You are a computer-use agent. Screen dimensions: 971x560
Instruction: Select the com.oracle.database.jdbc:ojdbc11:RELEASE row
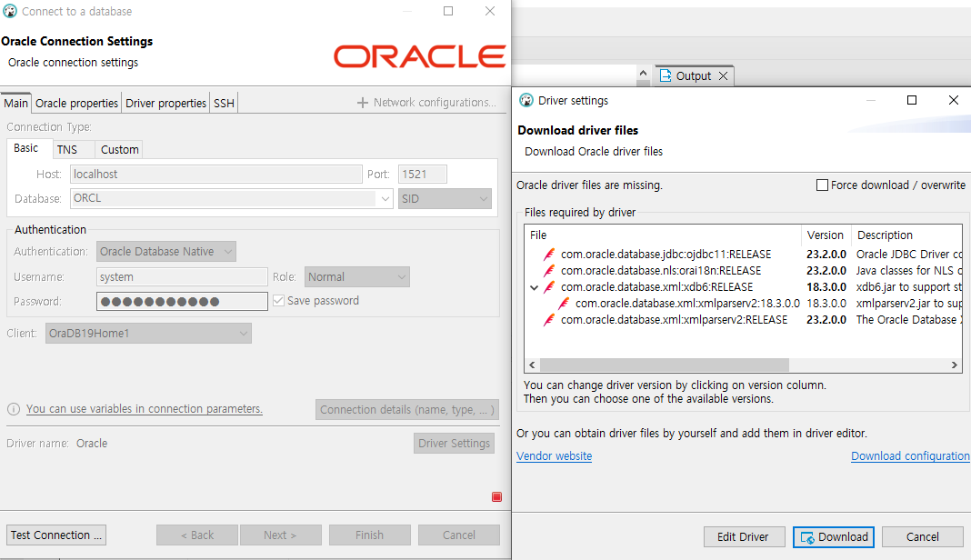coord(743,255)
